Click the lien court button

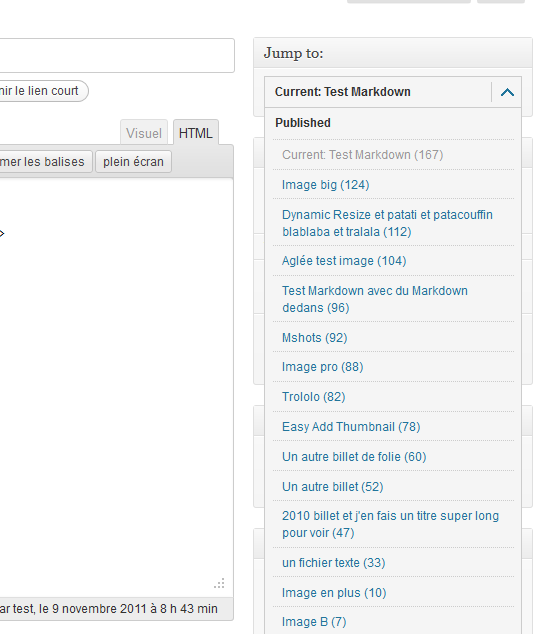click(x=42, y=91)
